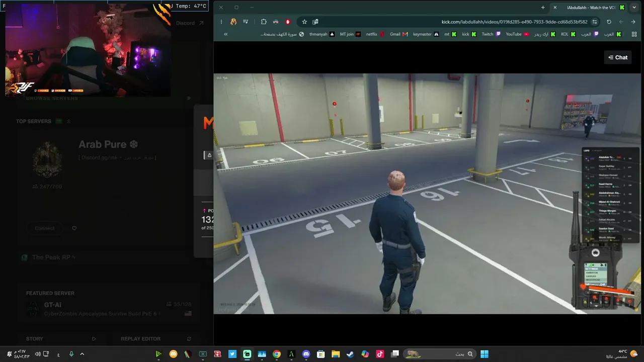Viewport: 644px width, 362px height.
Task: Open Browse Servers in FiveM window
Action: (x=52, y=99)
